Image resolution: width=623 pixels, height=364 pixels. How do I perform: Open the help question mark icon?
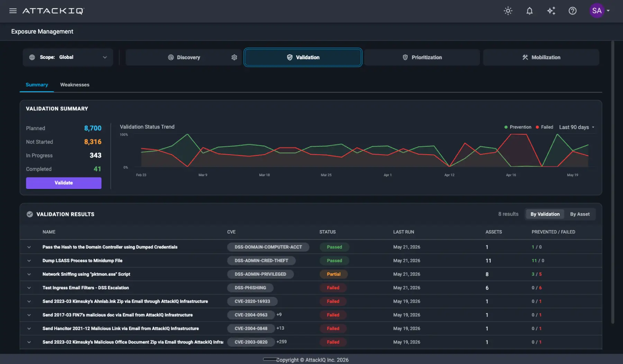tap(572, 11)
